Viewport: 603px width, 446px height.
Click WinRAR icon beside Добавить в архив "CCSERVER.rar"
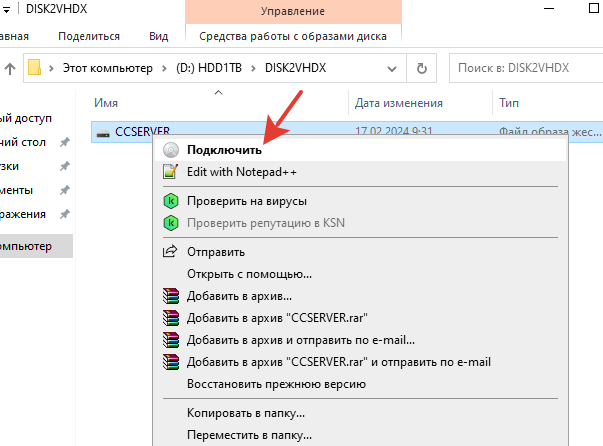coord(171,318)
